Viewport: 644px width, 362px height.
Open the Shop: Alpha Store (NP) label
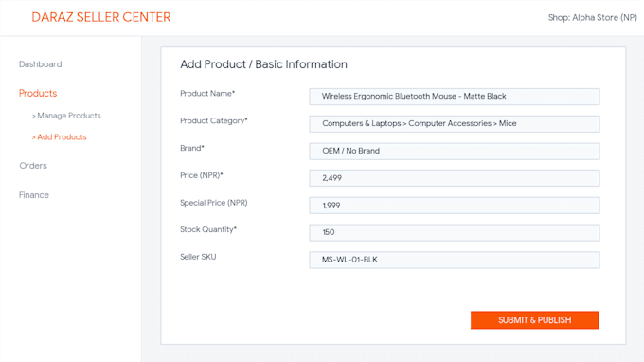point(593,18)
